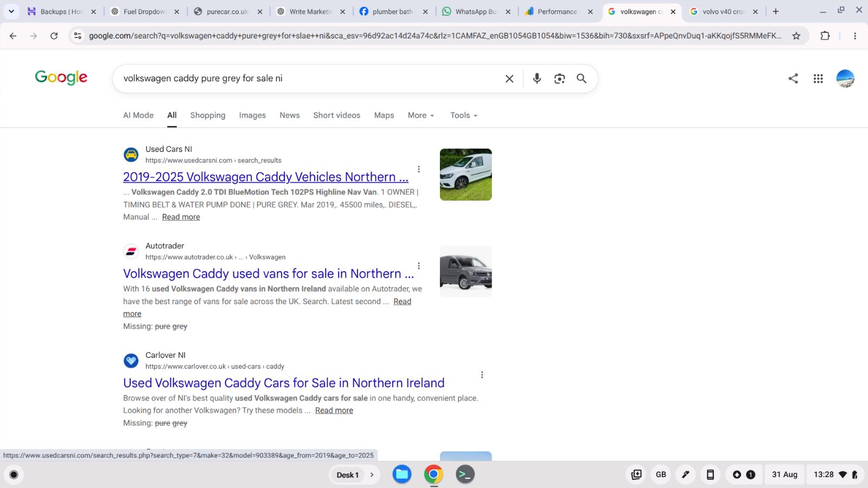Open a new browser tab
The image size is (868, 488).
pyautogui.click(x=776, y=11)
